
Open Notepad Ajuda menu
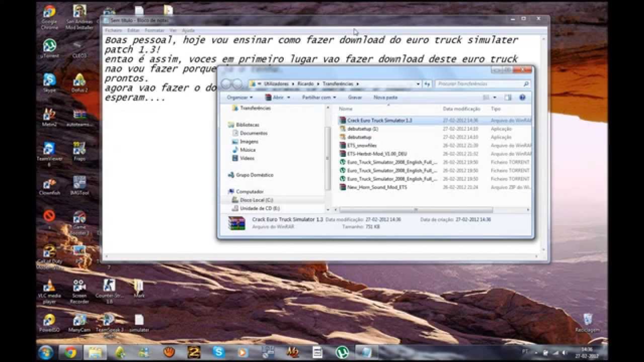(188, 30)
